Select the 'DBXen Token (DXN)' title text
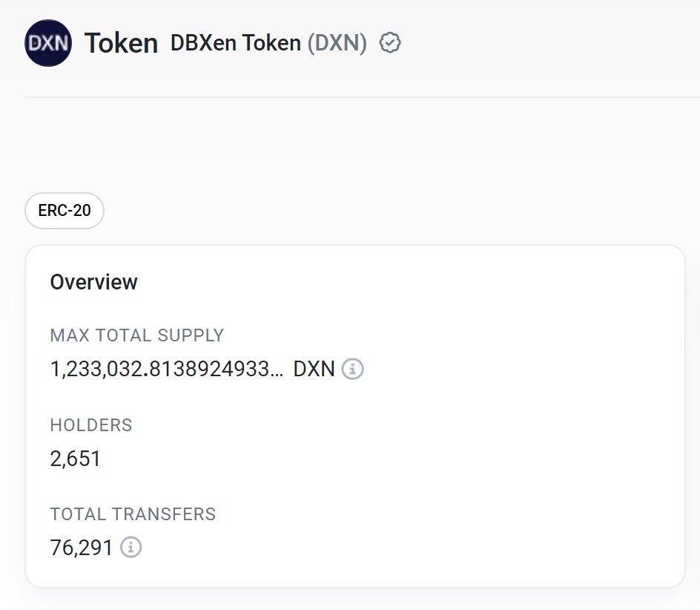Viewport: 700px width, 610px height. pos(268,43)
